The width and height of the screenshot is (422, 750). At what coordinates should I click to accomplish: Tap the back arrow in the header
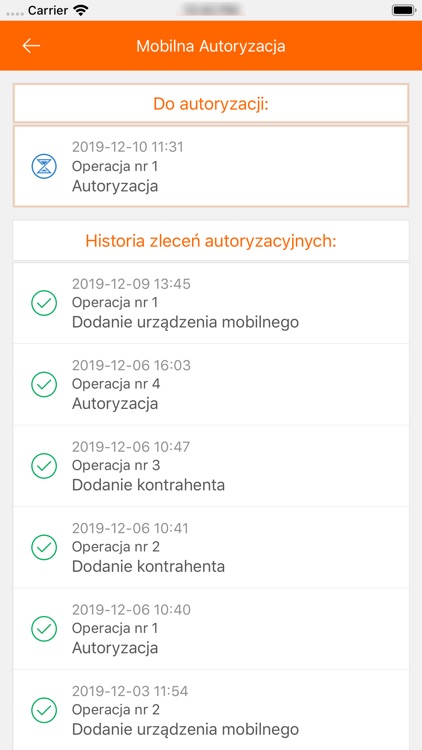[x=31, y=46]
